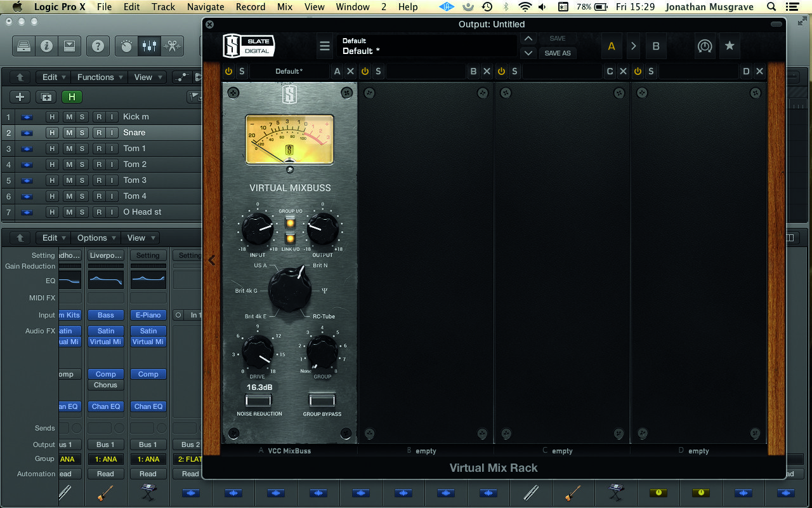The image size is (812, 508).
Task: Solo rack slot C with S button
Action: pyautogui.click(x=514, y=71)
